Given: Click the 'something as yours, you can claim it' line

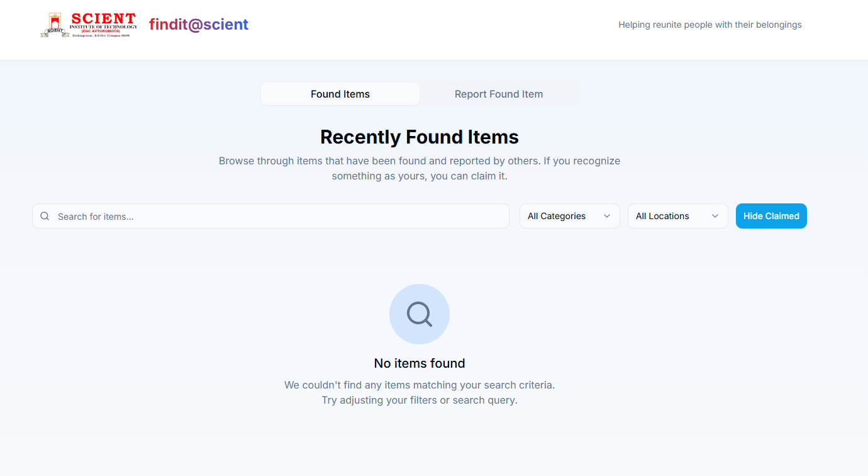Looking at the screenshot, I should click(x=420, y=176).
